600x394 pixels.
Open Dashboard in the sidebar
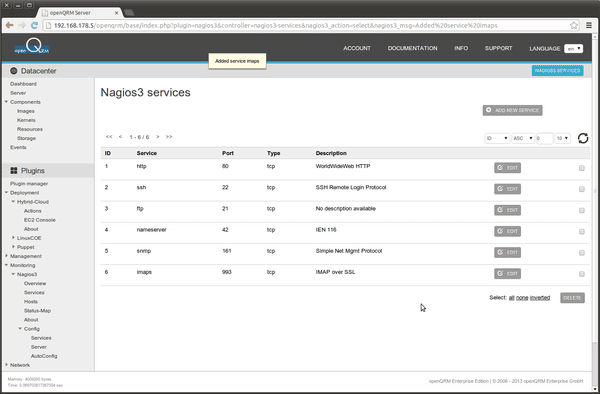[x=23, y=84]
